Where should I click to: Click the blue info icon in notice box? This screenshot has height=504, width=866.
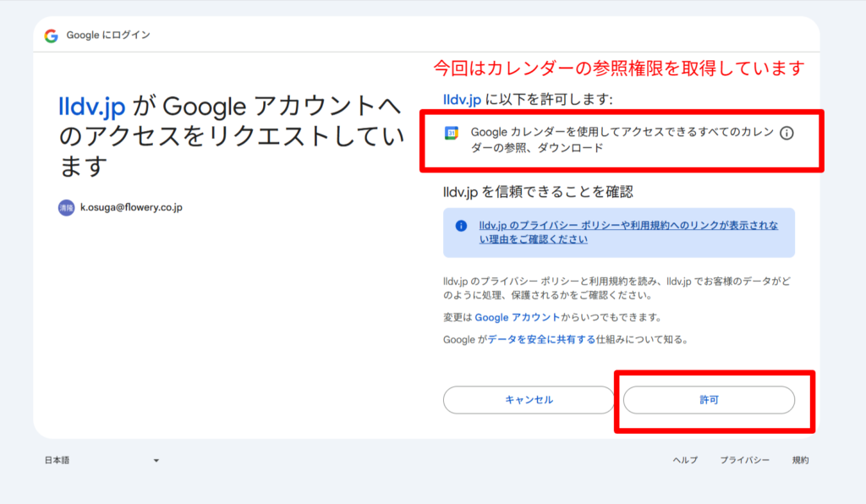461,226
